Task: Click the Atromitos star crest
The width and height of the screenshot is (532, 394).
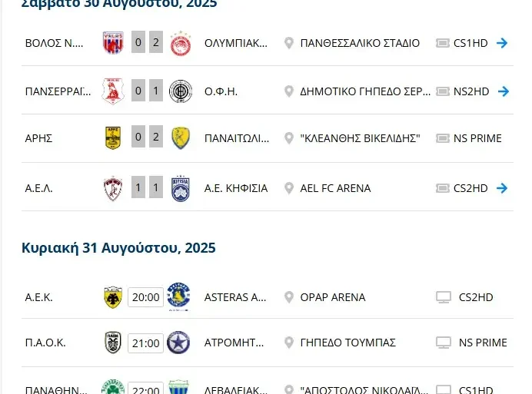Action: tap(178, 343)
